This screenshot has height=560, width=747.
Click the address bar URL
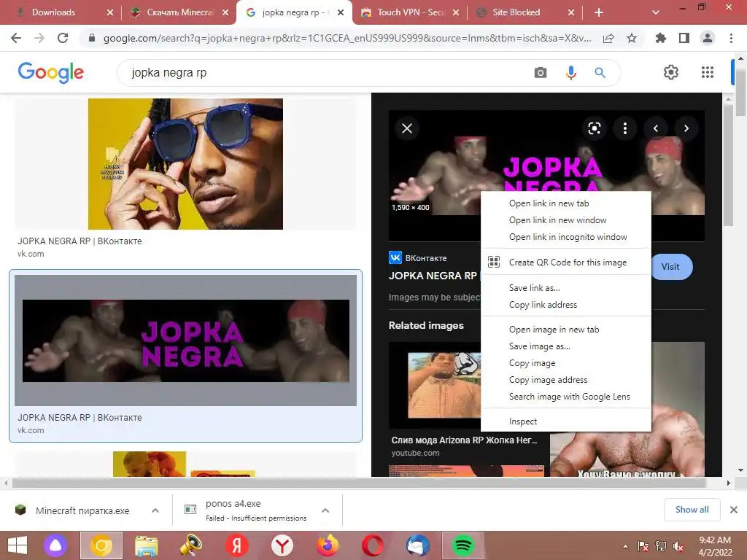point(347,38)
